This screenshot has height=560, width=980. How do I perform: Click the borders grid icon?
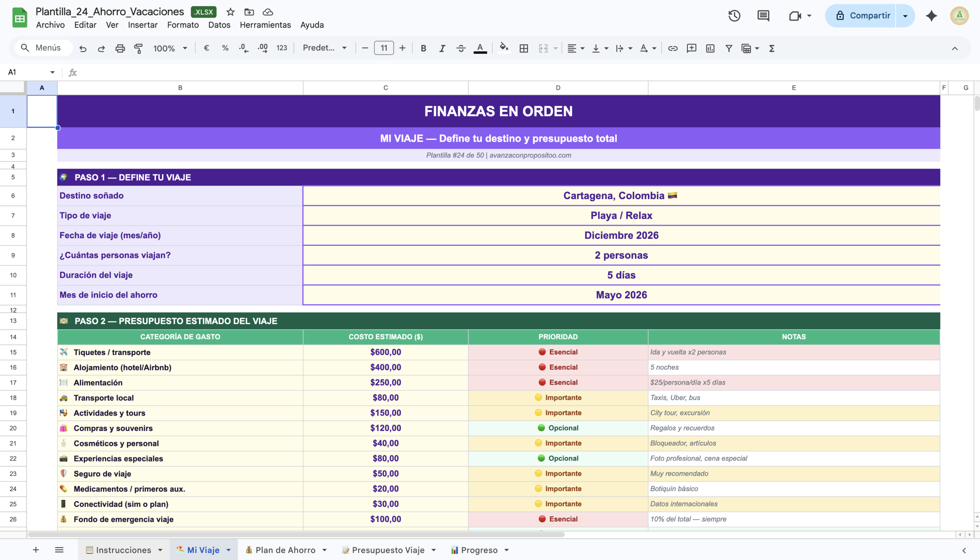coord(523,49)
